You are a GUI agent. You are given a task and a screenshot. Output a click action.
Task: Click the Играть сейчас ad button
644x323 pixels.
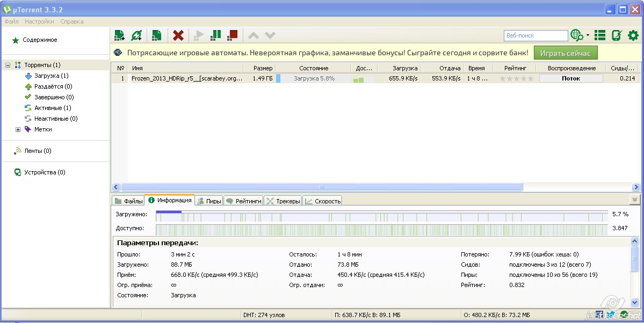[566, 53]
